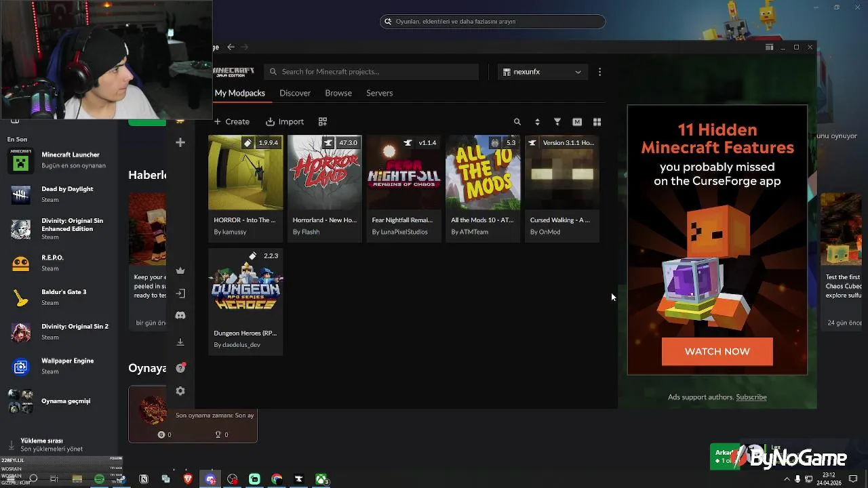Open the Dungeon Heroes modpack card
Image resolution: width=868 pixels, height=488 pixels.
pyautogui.click(x=245, y=302)
